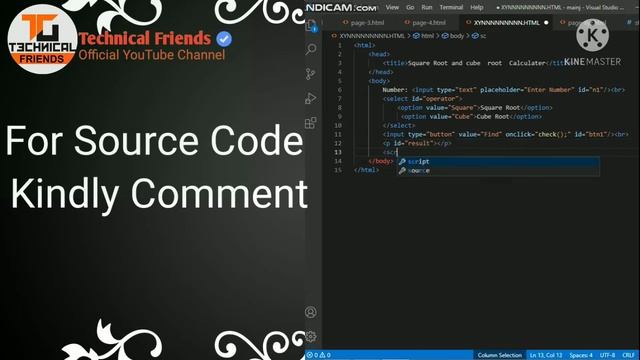This screenshot has width=640, height=360.
Task: Click line number 3 in the gutter
Action: click(340, 63)
